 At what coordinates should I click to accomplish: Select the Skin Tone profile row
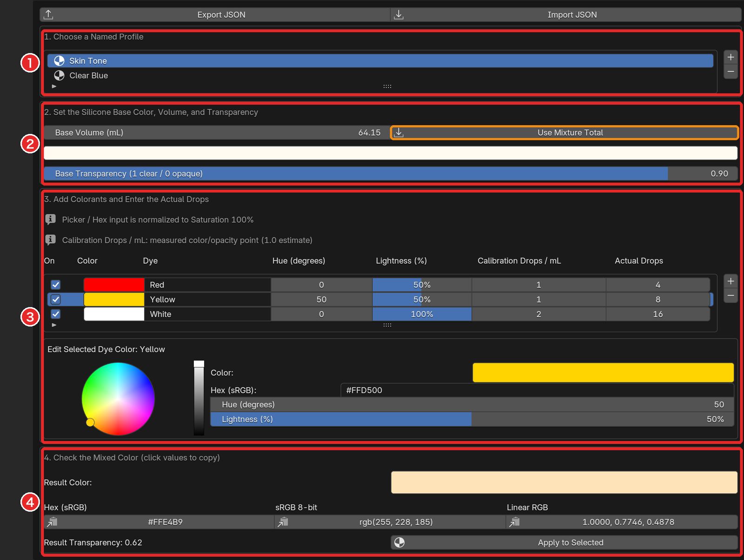(380, 60)
